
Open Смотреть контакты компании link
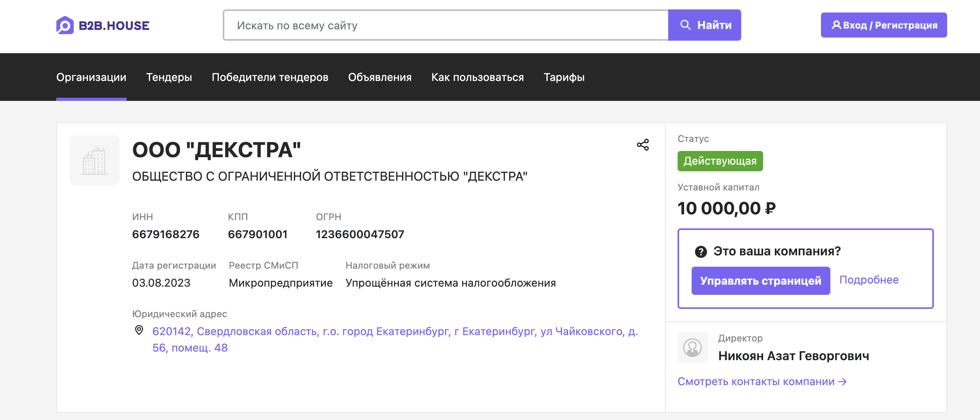point(762,382)
